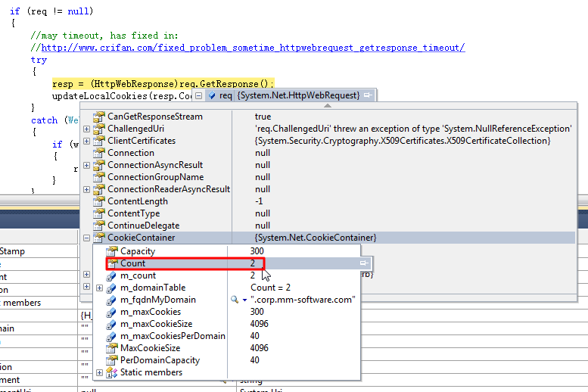Viewport: 588px width, 392px height.
Task: Click the CanGetResponseStream value true
Action: (x=263, y=117)
